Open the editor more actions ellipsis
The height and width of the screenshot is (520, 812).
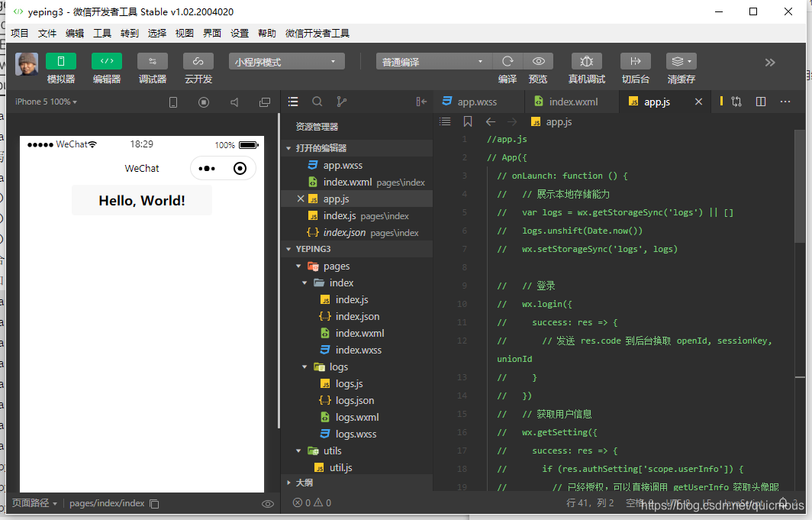point(785,102)
